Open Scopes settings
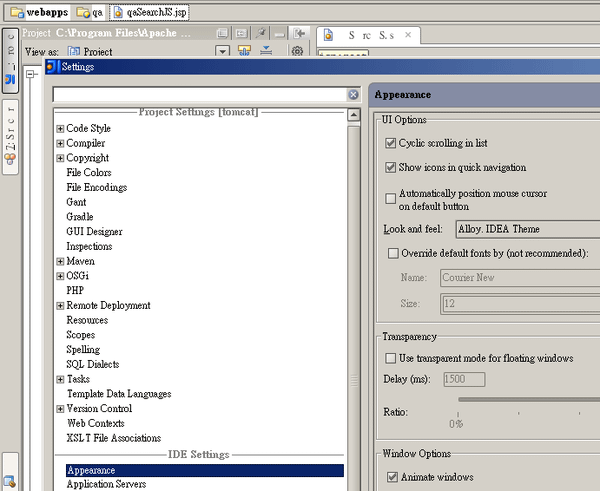The height and width of the screenshot is (491, 600). click(x=80, y=335)
